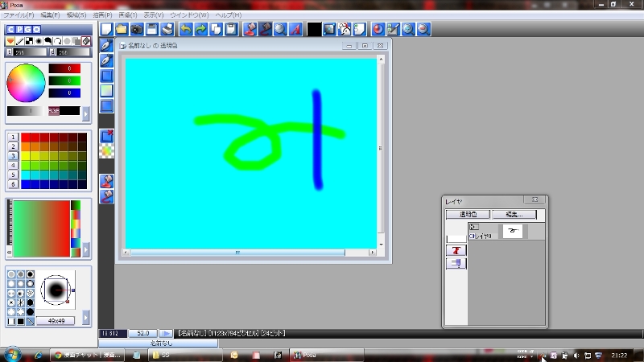Select the dark red brush stroke icon
This screenshot has width=644, height=362.
[266, 29]
